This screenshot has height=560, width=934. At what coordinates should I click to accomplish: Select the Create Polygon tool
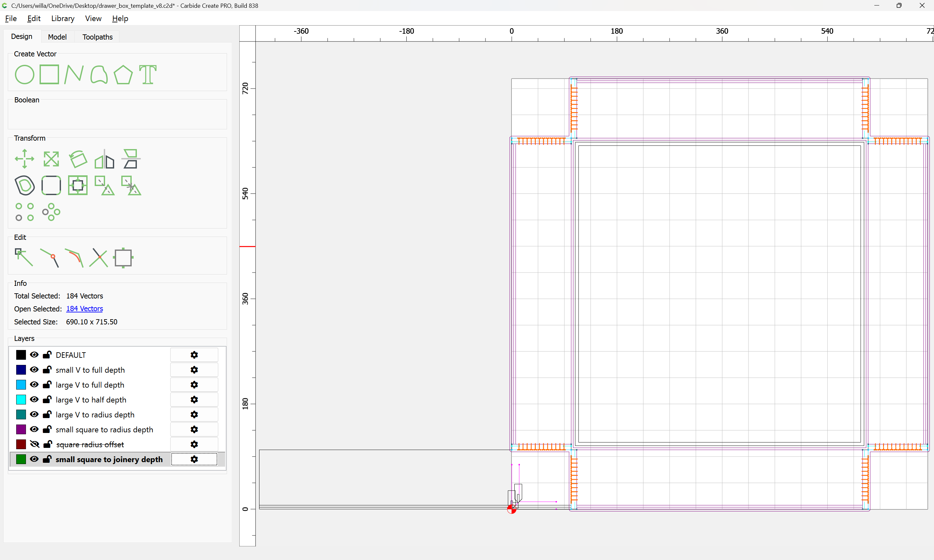[x=123, y=74]
